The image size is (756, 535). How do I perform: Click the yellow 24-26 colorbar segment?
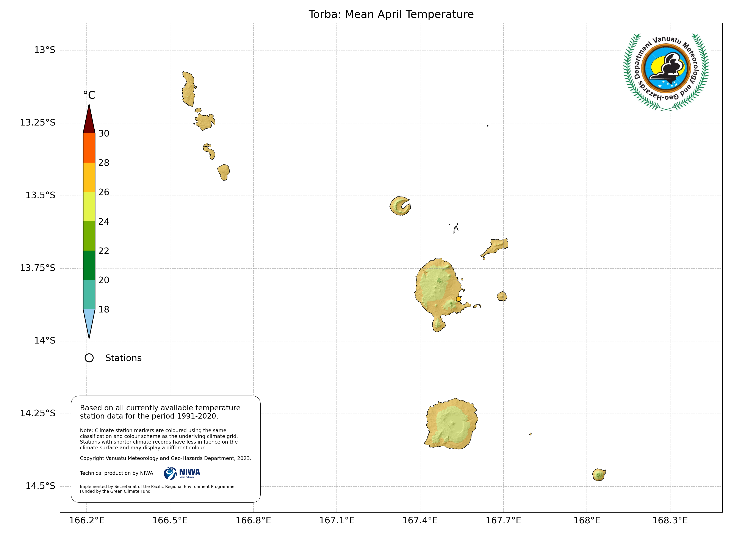89,207
